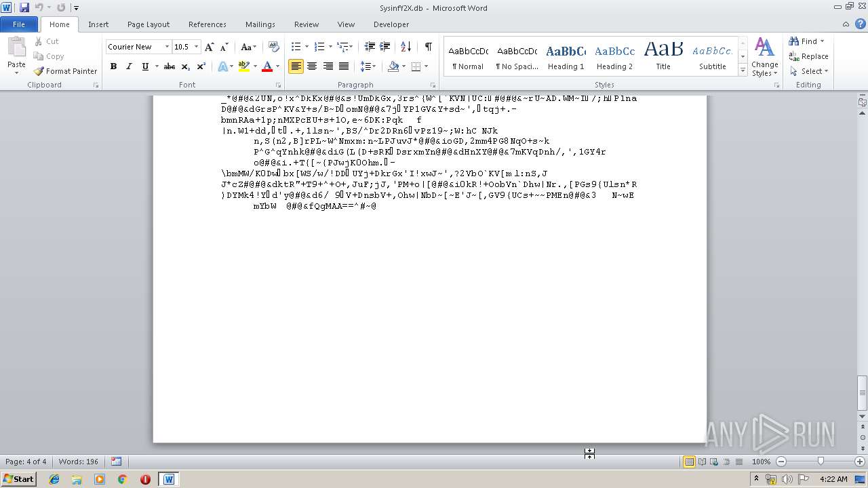The image size is (868, 488).
Task: Click the Copy button
Action: tap(49, 56)
